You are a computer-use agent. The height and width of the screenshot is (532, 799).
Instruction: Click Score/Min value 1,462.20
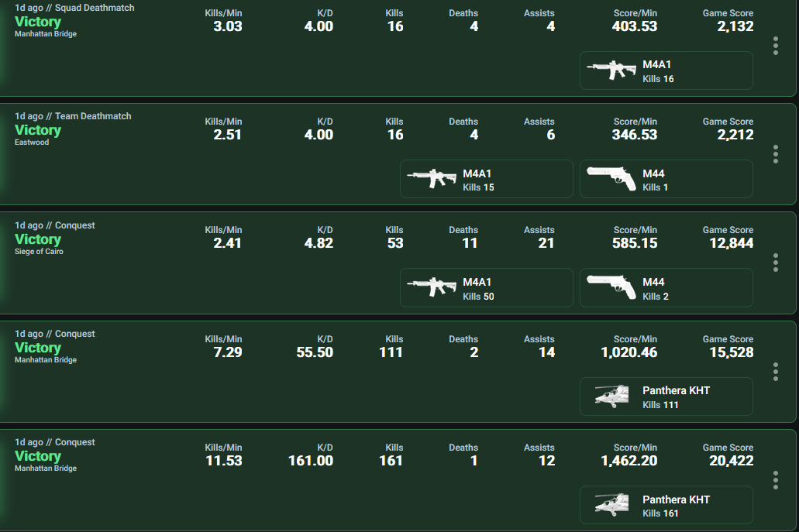[629, 461]
